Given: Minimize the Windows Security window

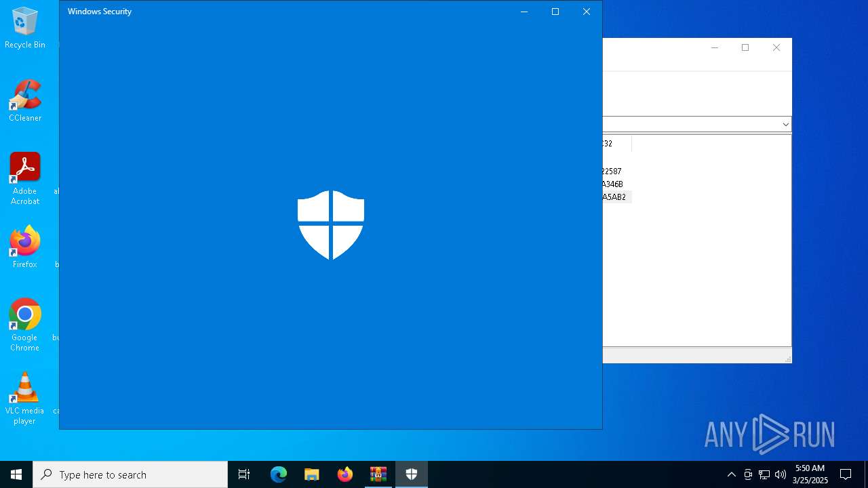Looking at the screenshot, I should [524, 12].
